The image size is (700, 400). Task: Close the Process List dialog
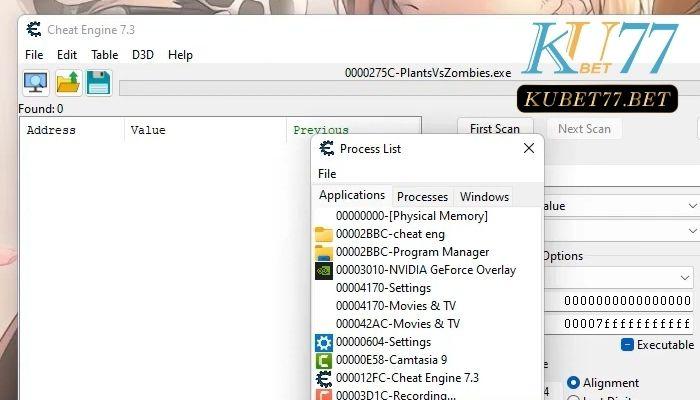point(529,148)
